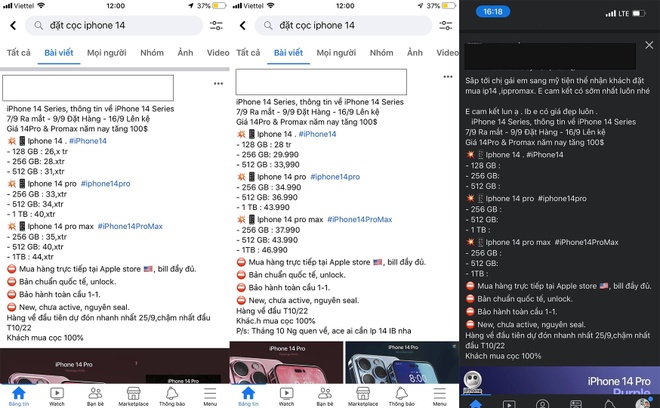
Task: Tap 'Bảng tin' home icon in middle screen
Action: point(248,397)
